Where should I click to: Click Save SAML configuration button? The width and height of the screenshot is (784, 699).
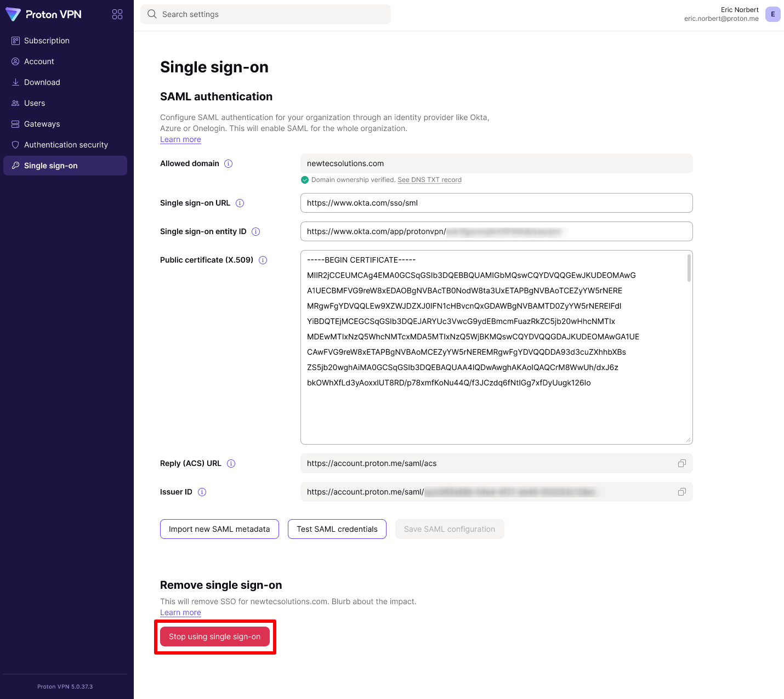[450, 529]
